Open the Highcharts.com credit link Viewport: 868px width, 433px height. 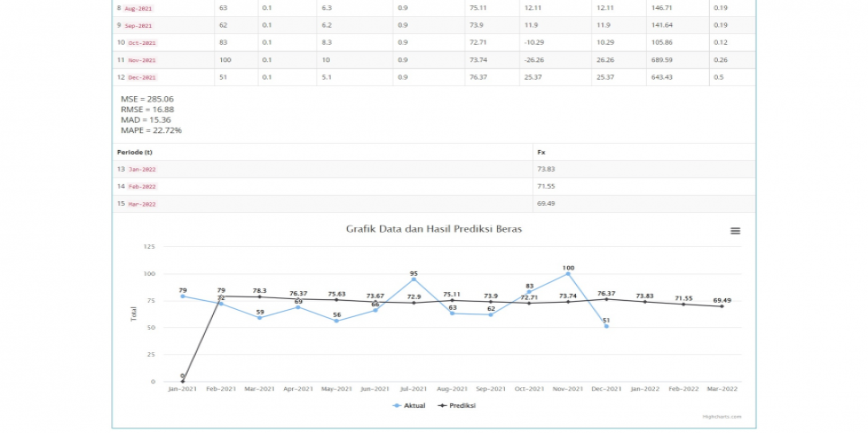click(722, 417)
